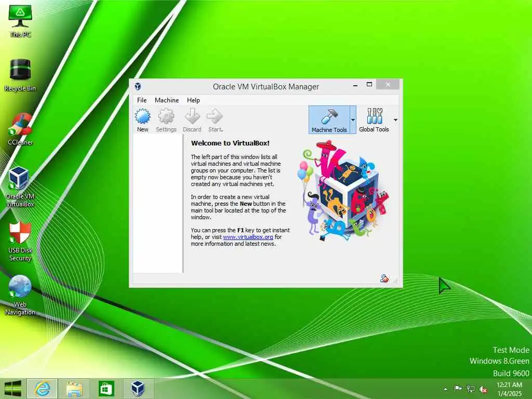Viewport: 532px width, 399px height.
Task: Click the notification icon in VirtualBox status bar
Action: pos(384,278)
